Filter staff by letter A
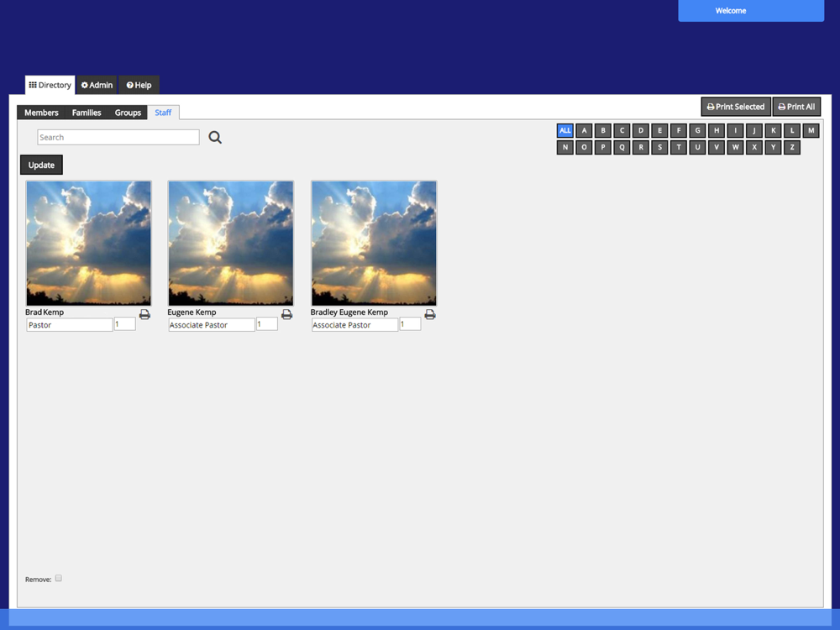Image resolution: width=840 pixels, height=630 pixels. [x=584, y=130]
